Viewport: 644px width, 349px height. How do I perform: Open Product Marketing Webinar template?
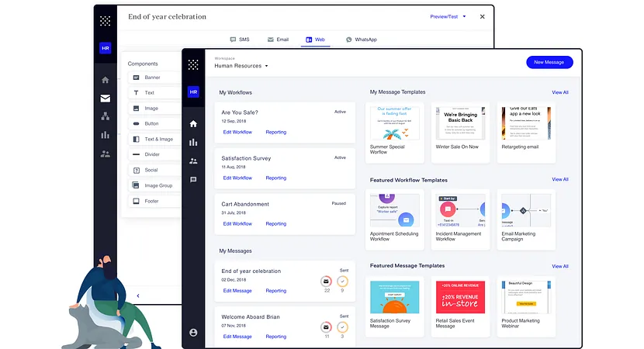pyautogui.click(x=526, y=306)
